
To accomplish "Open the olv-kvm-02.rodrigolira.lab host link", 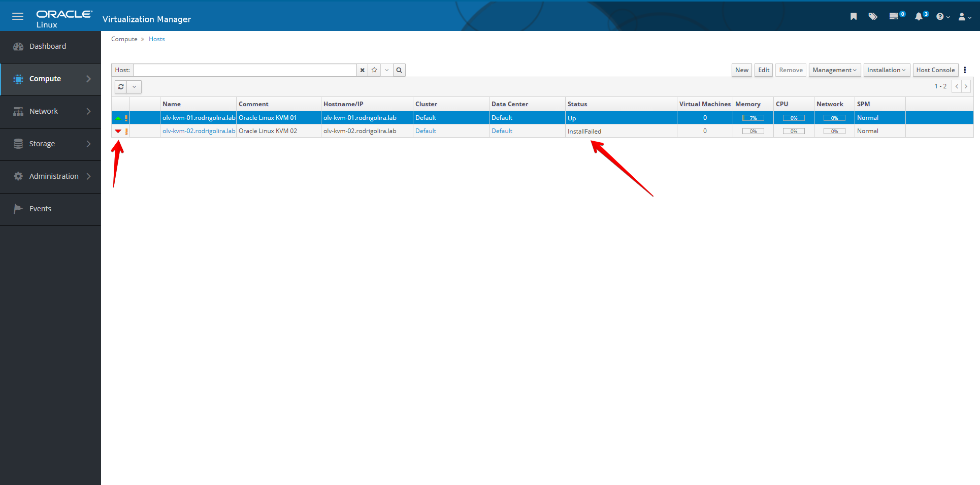I will click(199, 131).
